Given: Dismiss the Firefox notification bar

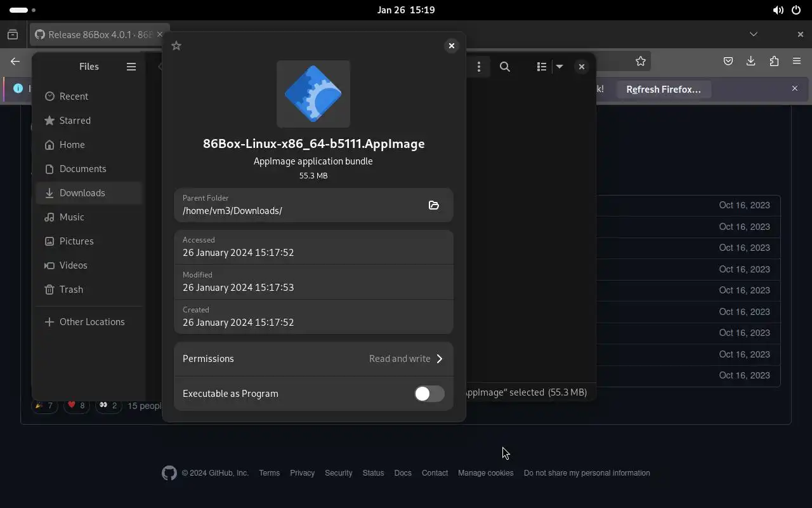Looking at the screenshot, I should (795, 89).
